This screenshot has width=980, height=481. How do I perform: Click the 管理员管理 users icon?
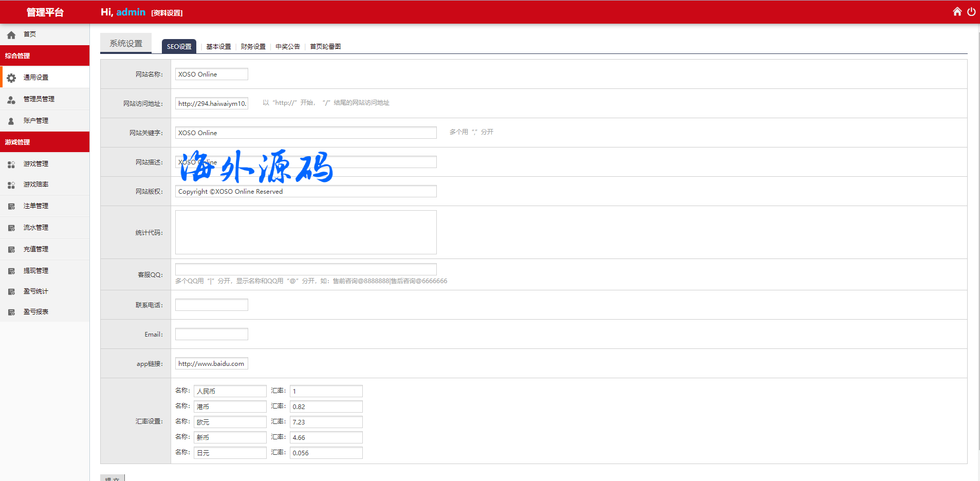tap(11, 100)
